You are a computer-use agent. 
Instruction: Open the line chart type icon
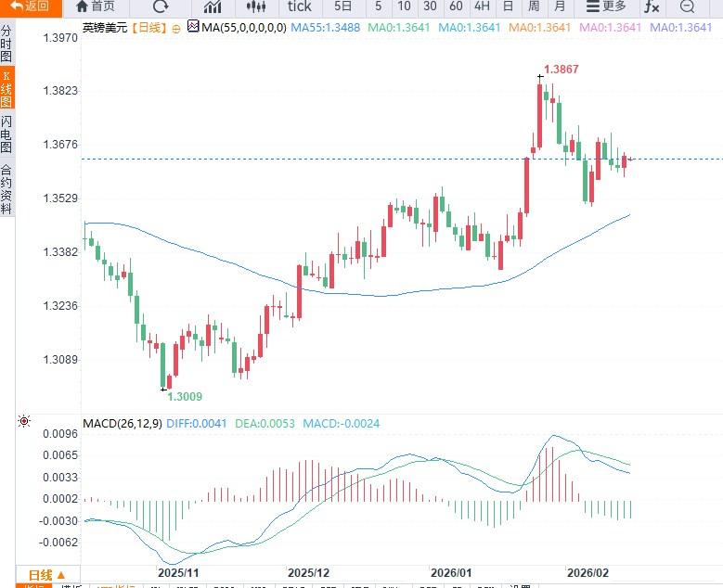tap(213, 6)
